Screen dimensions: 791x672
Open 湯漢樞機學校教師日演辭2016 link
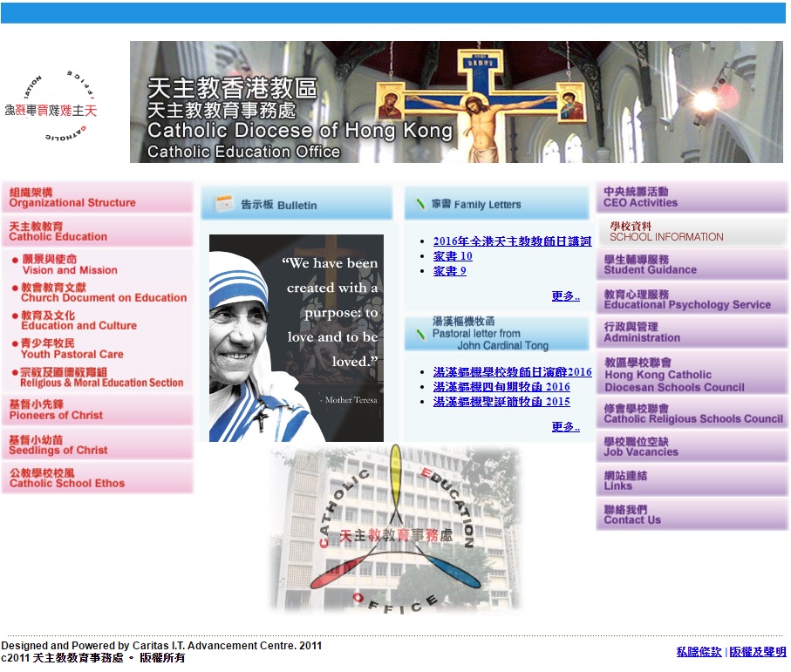(512, 372)
